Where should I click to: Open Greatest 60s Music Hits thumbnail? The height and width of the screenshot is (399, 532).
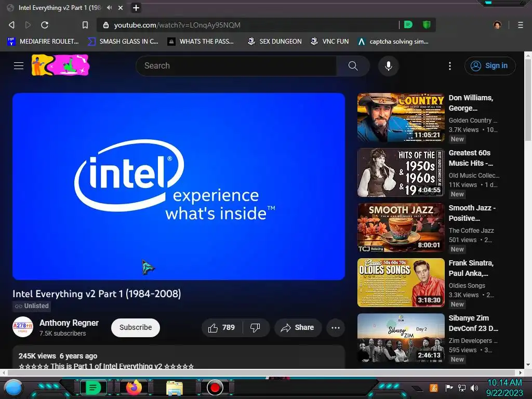pyautogui.click(x=401, y=172)
